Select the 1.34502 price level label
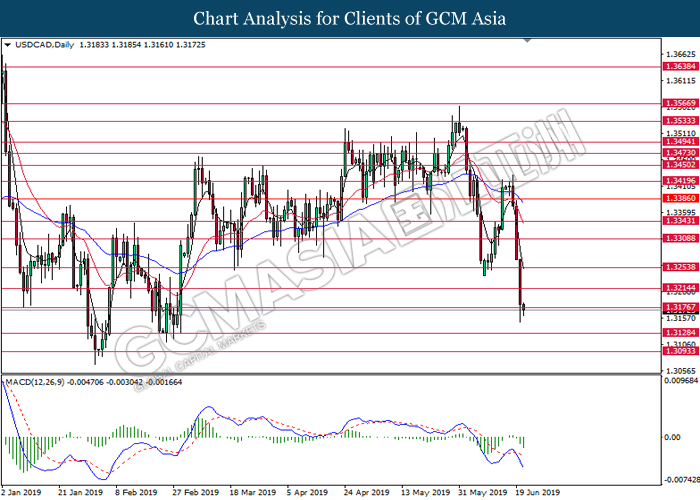Viewport: 700px width, 500px height. point(680,165)
